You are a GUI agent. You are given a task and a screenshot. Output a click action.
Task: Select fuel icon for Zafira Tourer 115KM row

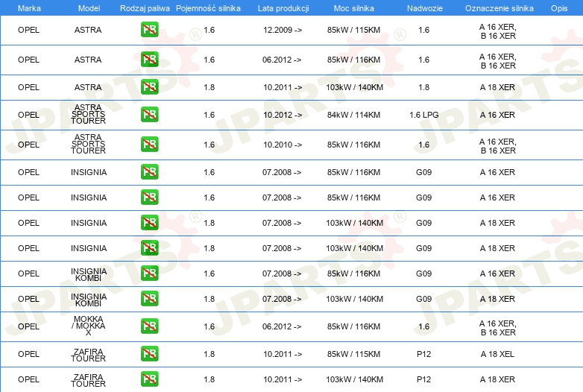[x=149, y=354]
